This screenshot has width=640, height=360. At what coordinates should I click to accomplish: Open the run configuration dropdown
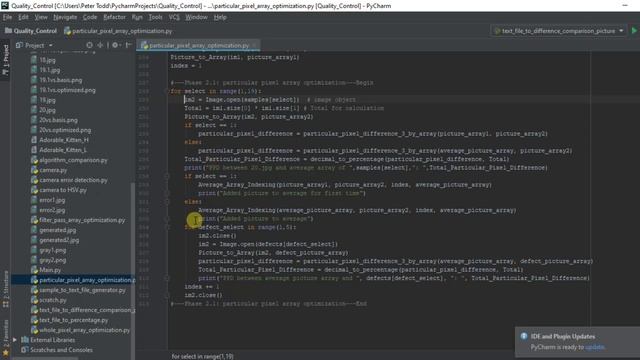pyautogui.click(x=558, y=31)
